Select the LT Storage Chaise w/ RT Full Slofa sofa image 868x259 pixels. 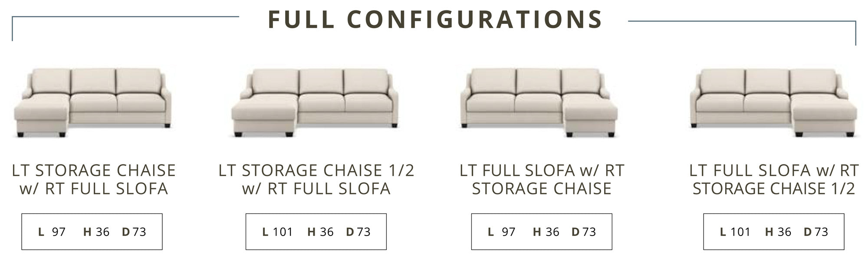(x=93, y=102)
